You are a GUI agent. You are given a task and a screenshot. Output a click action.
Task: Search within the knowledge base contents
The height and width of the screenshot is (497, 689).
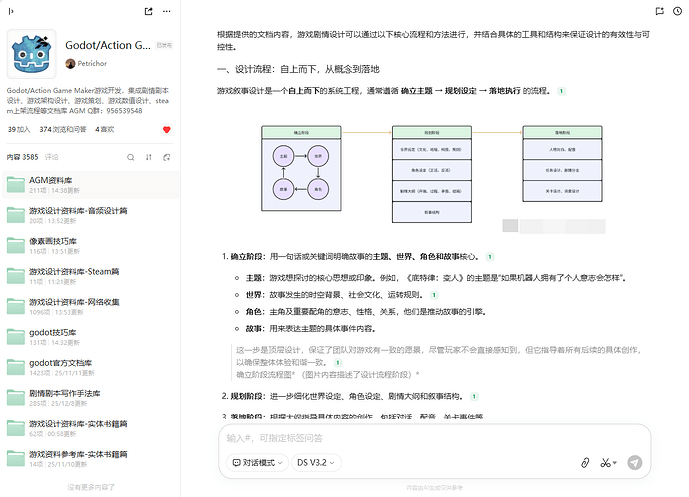130,157
